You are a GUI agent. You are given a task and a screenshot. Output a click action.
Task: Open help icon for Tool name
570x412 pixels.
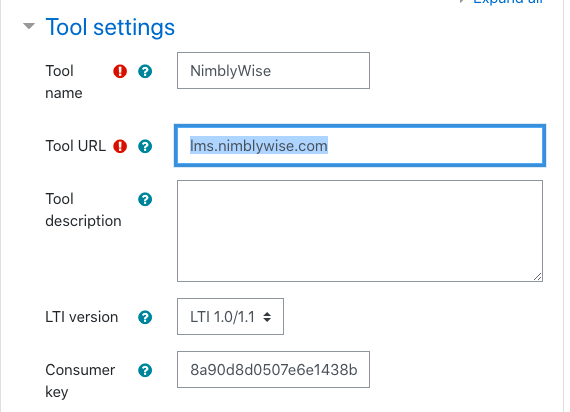[x=145, y=71]
